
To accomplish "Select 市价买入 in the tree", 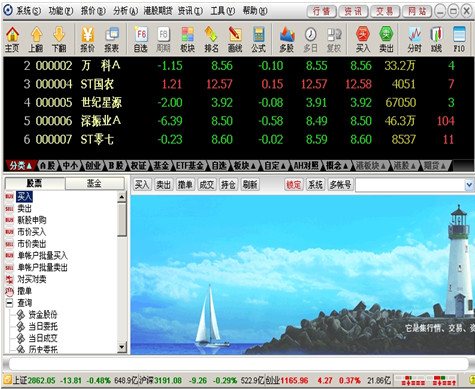I will point(32,232).
